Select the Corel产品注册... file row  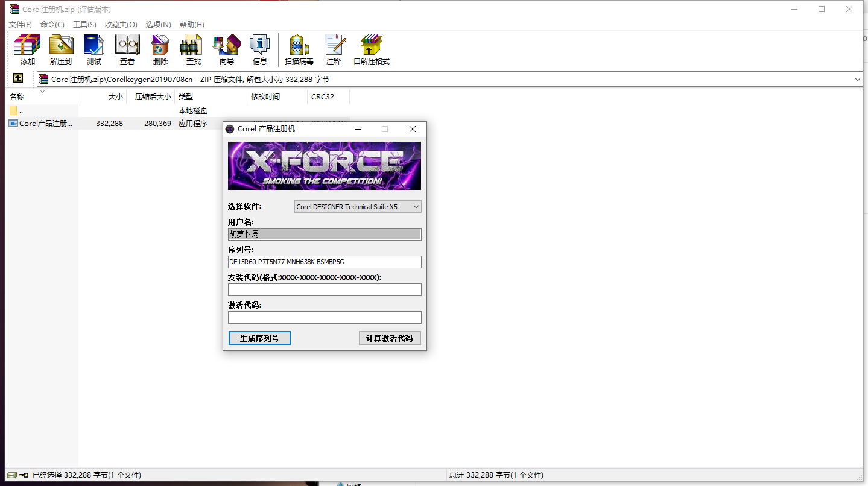click(x=178, y=123)
